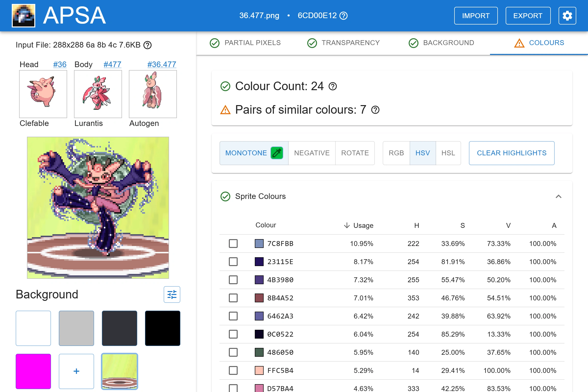
Task: Click the Export button
Action: (x=528, y=16)
